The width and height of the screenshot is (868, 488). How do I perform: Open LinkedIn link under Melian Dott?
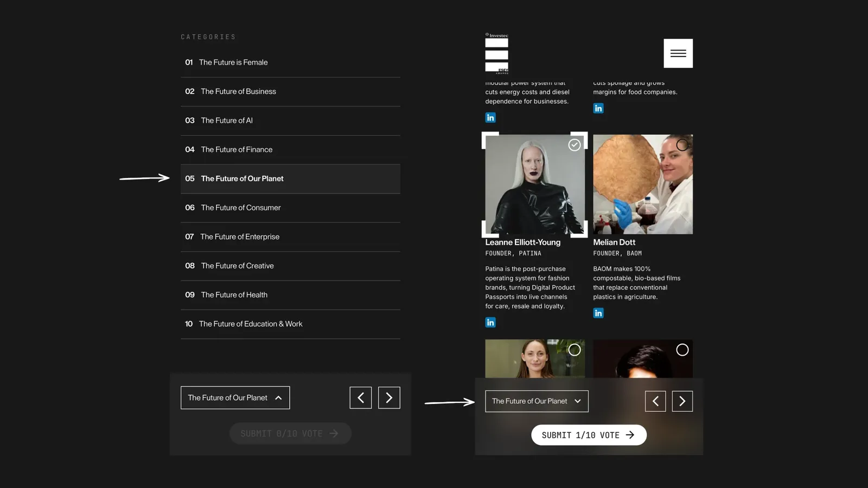(x=598, y=313)
